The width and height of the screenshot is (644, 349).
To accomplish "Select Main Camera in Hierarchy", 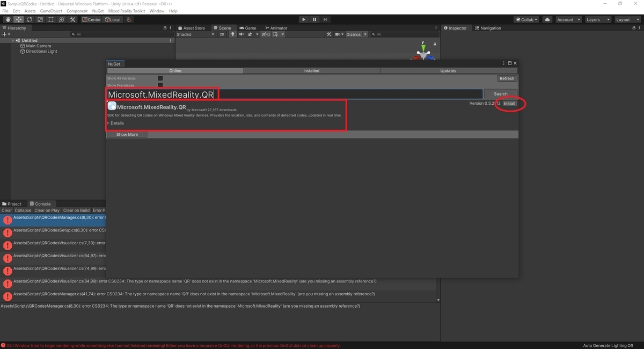I will coord(39,46).
